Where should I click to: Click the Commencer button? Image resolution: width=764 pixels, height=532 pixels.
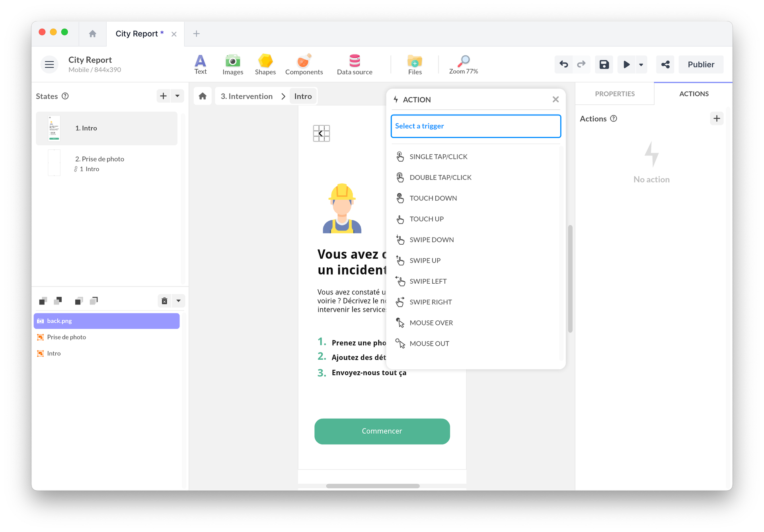coord(382,431)
